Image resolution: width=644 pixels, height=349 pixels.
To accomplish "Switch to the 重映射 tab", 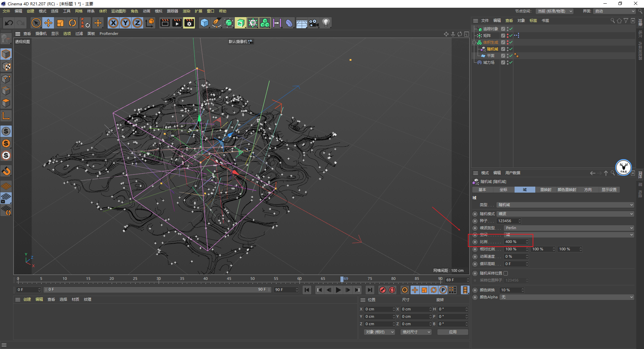I will [x=546, y=190].
